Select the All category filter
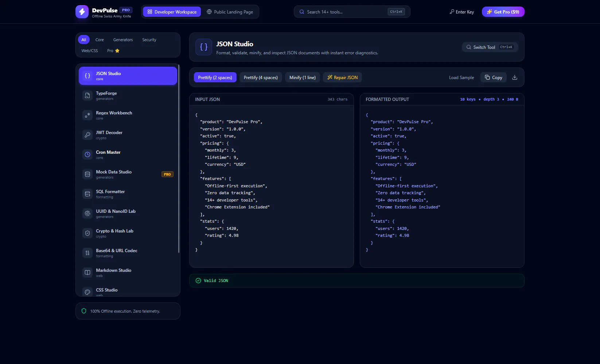600x364 pixels. (84, 40)
